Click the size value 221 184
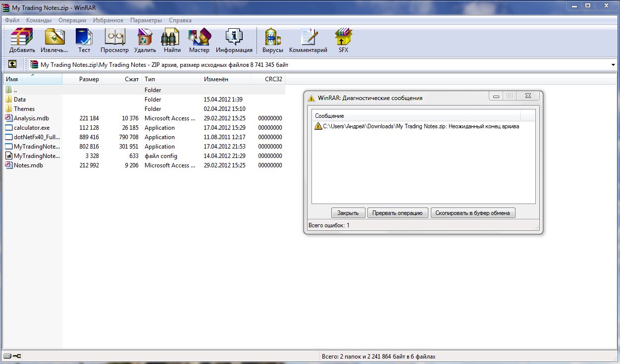Image resolution: width=620 pixels, height=364 pixels. click(x=89, y=118)
